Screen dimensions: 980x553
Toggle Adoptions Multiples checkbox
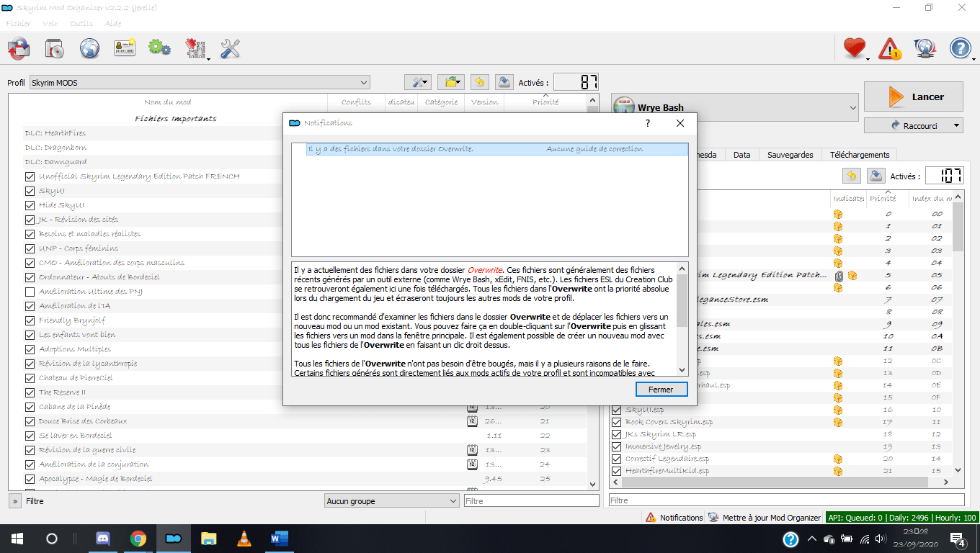click(30, 349)
